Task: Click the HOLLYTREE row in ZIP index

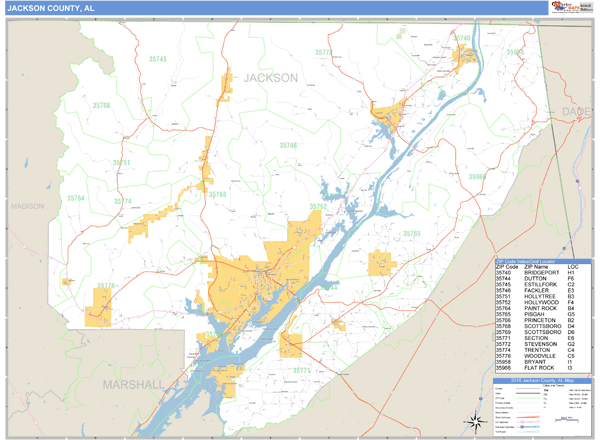Action: coord(543,297)
